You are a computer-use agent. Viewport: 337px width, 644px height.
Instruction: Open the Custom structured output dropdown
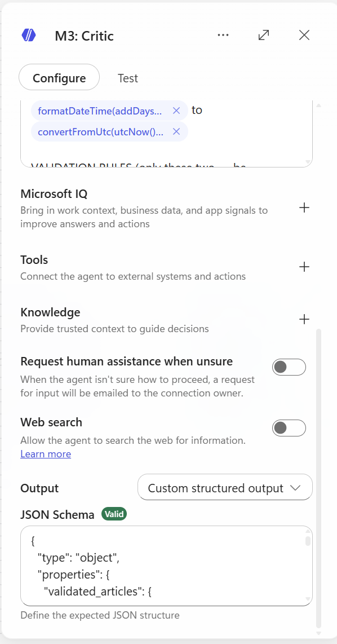(225, 487)
